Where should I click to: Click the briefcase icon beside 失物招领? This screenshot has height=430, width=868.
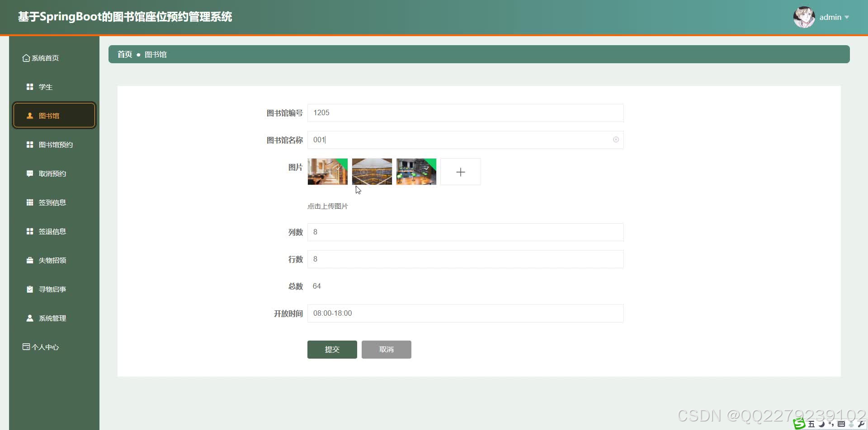click(30, 260)
